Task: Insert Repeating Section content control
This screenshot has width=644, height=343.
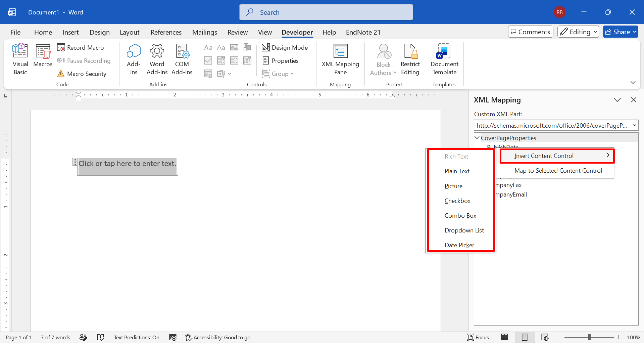Action: click(208, 74)
